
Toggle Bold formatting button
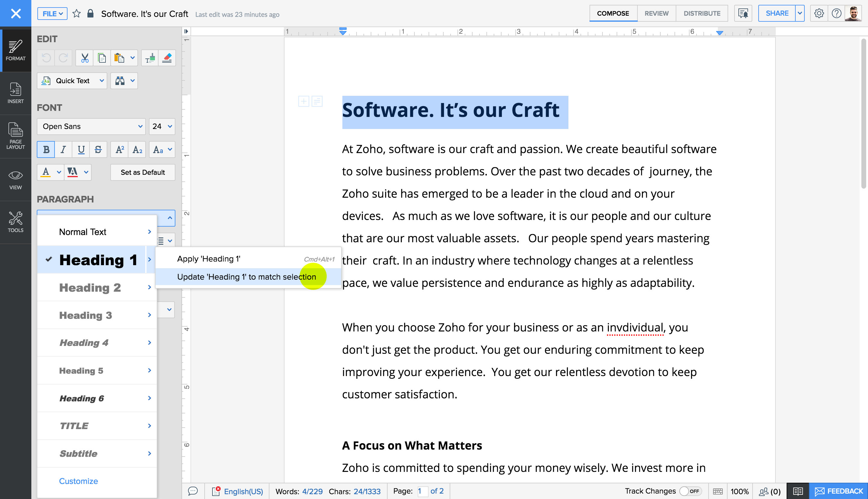(x=46, y=150)
